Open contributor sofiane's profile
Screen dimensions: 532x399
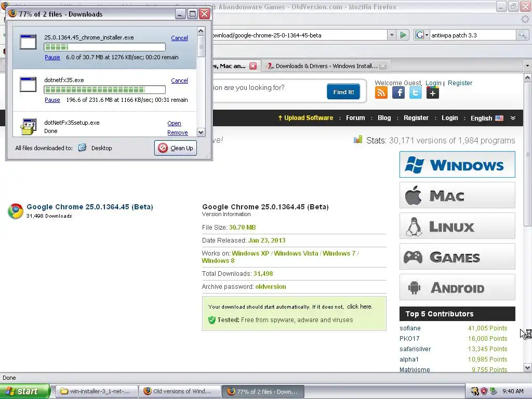(410, 328)
